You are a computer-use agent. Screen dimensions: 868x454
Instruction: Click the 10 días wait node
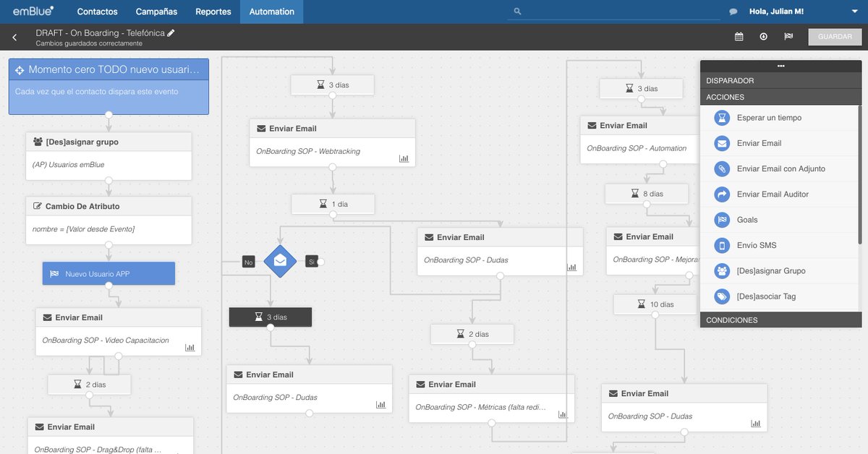point(655,304)
